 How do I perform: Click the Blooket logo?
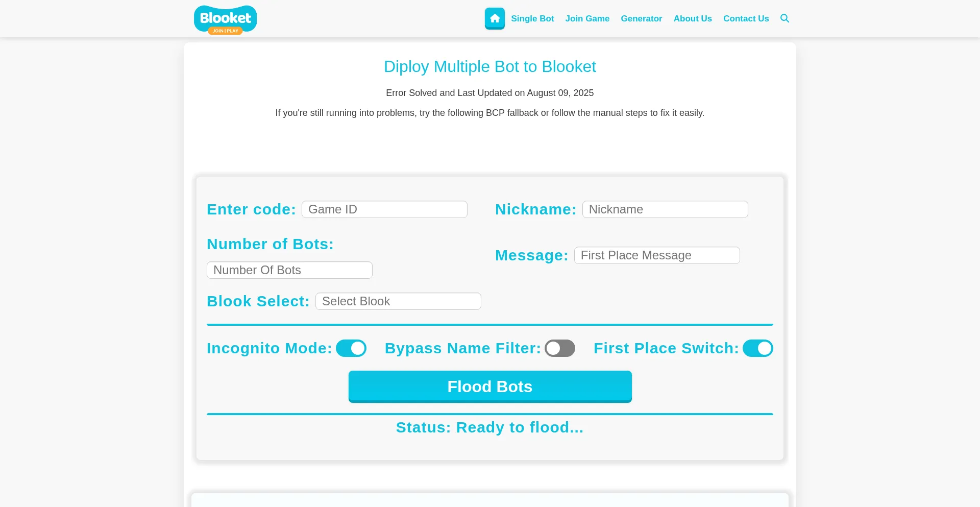225,19
